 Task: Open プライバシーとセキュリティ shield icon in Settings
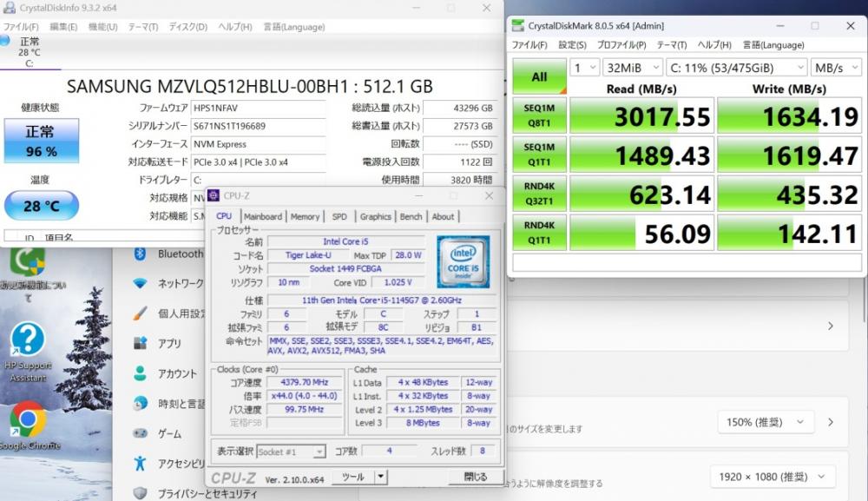click(x=140, y=492)
